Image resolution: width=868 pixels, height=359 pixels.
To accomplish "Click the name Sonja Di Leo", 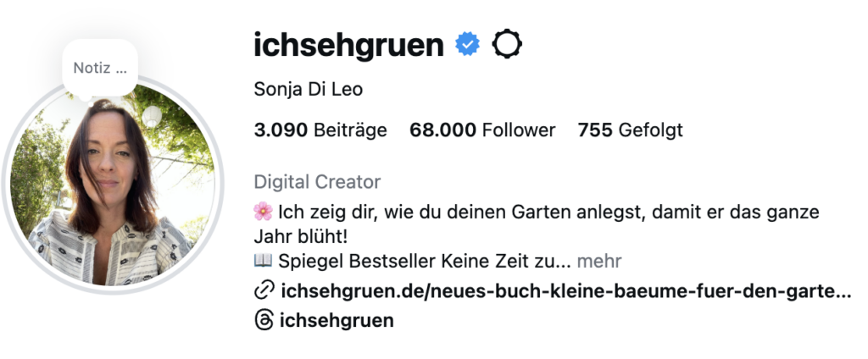I will [x=308, y=89].
